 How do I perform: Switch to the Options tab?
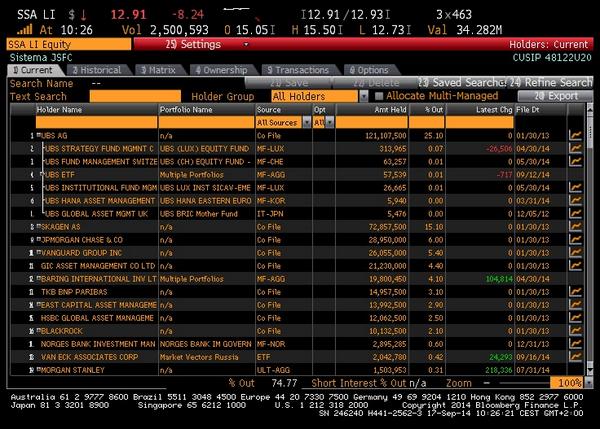click(370, 70)
